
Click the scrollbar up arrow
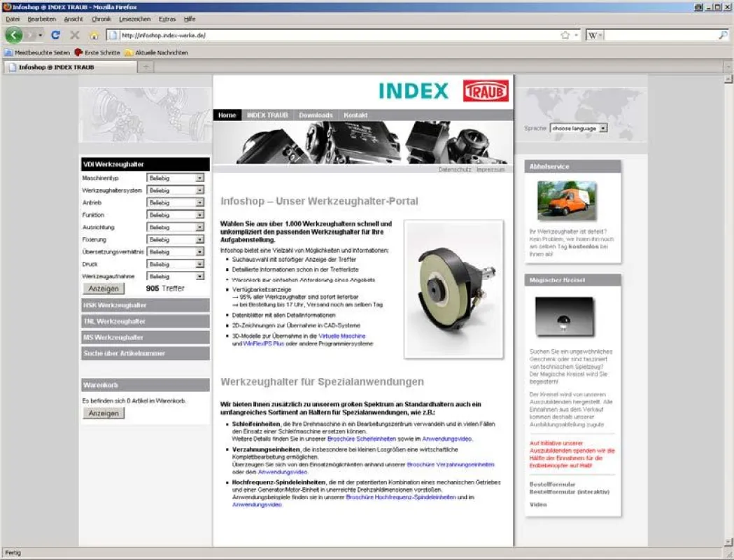point(728,79)
